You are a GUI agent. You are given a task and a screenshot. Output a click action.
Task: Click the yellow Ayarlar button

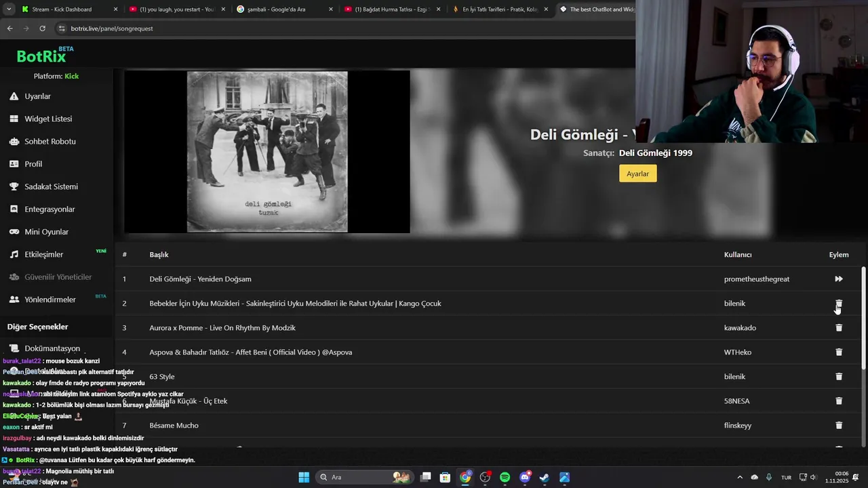point(637,174)
